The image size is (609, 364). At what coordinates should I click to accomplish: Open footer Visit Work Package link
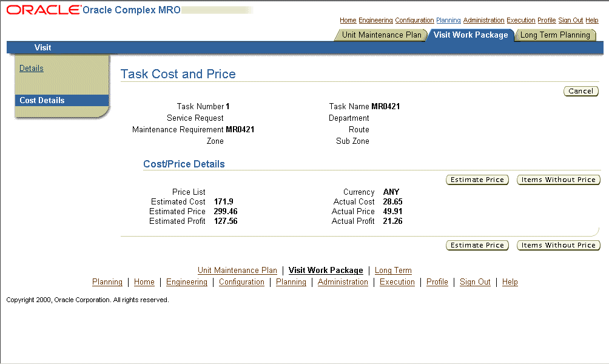click(326, 271)
